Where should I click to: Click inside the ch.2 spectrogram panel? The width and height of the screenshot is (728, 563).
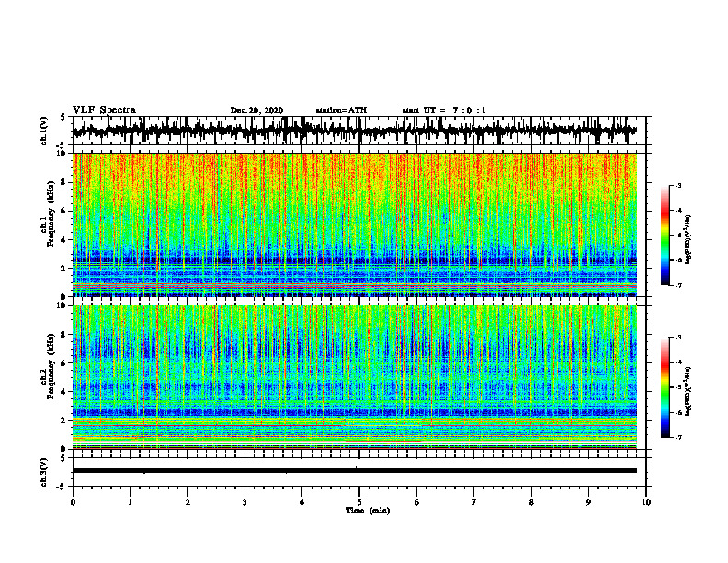[355, 377]
